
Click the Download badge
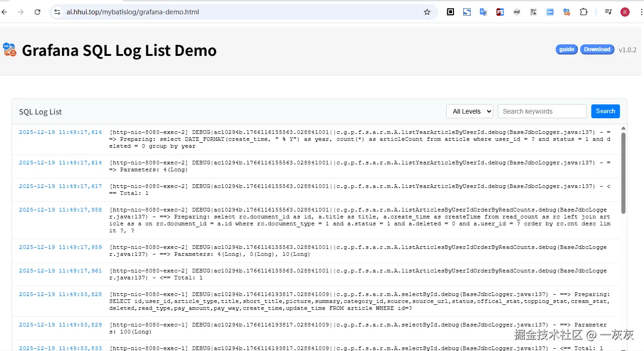tap(597, 49)
